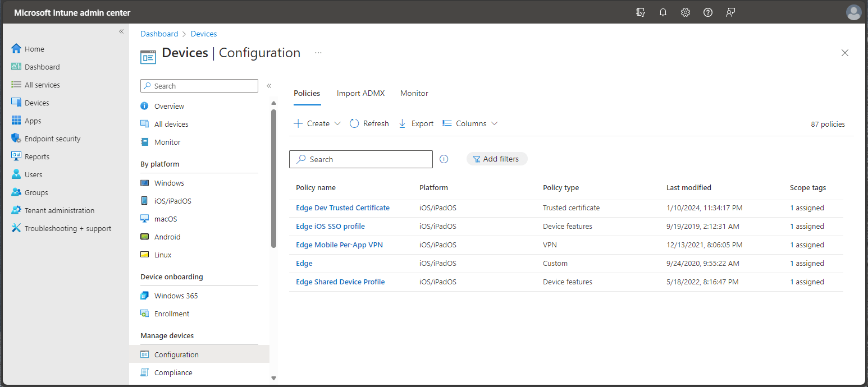868x387 pixels.
Task: Open the Monitor tab
Action: click(x=414, y=93)
